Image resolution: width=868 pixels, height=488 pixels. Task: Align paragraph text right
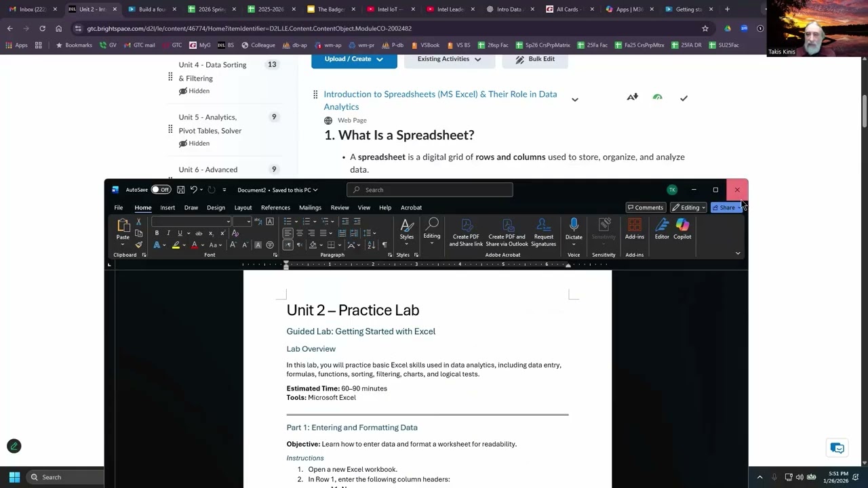[x=311, y=233]
